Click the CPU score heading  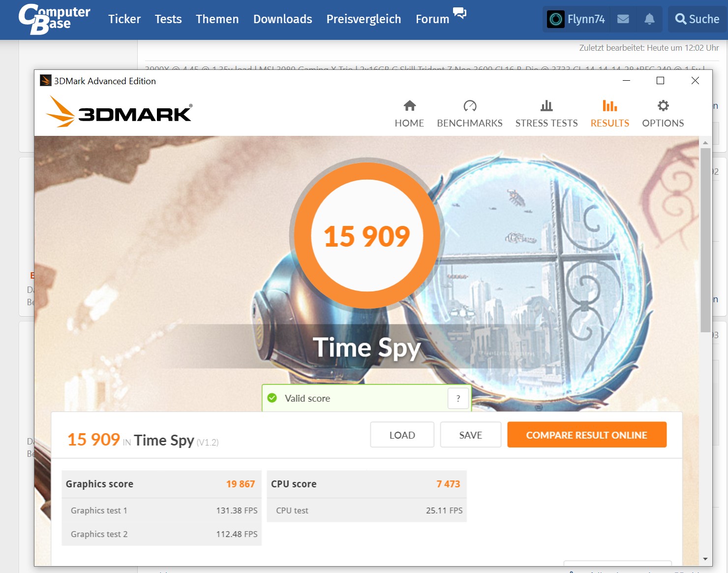(x=294, y=484)
